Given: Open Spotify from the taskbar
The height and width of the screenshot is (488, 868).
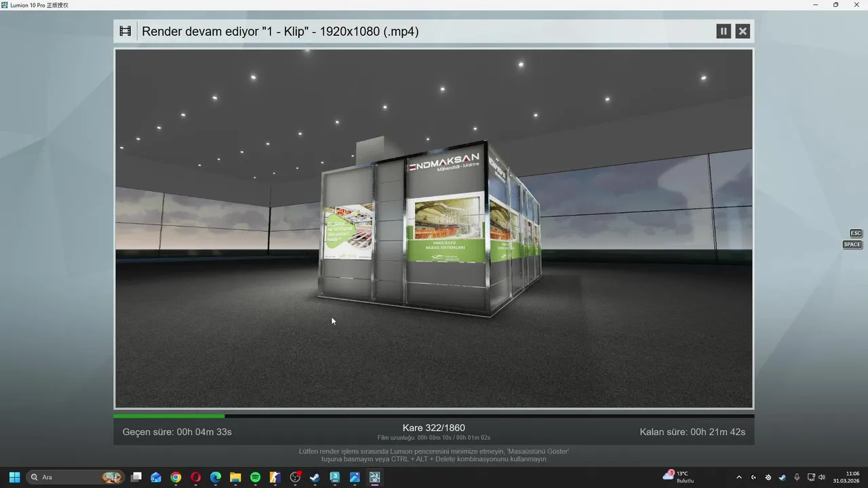Looking at the screenshot, I should point(255,477).
